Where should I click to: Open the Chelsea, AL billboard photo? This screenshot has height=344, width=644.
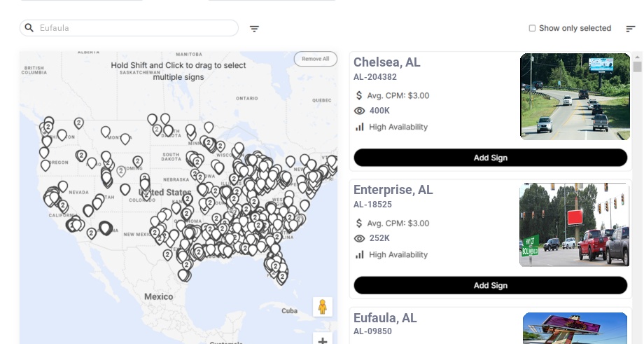[x=575, y=97]
